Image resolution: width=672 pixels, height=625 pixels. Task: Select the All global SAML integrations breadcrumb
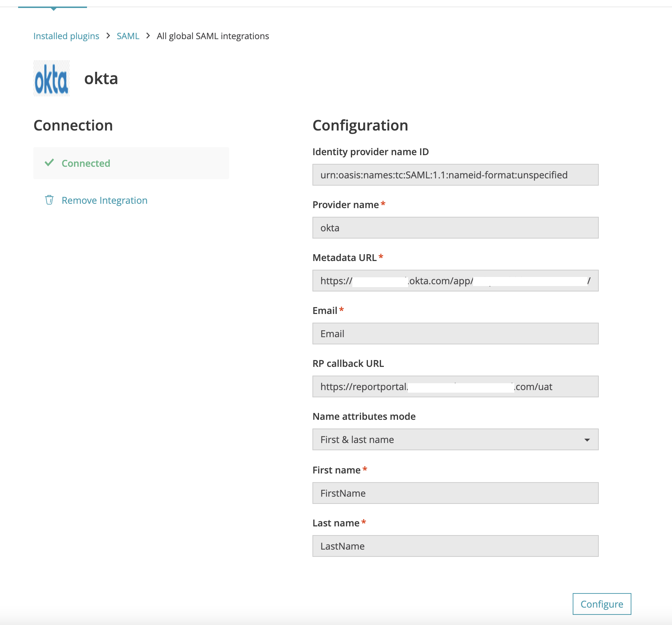point(212,36)
